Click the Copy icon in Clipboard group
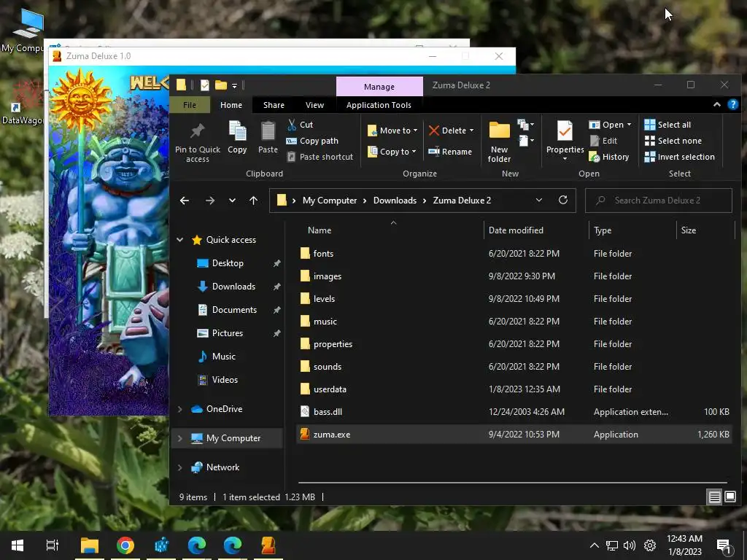This screenshot has height=560, width=747. [237, 131]
